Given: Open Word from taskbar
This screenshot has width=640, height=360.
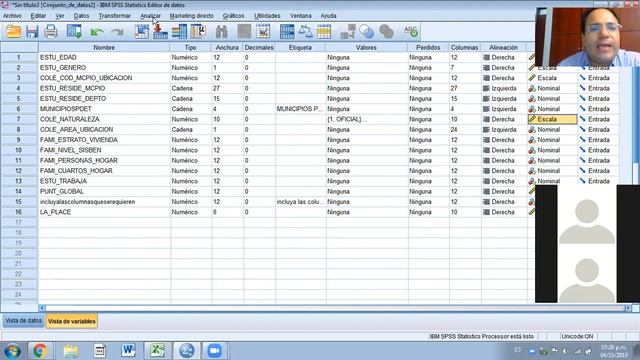Looking at the screenshot, I should point(128,351).
